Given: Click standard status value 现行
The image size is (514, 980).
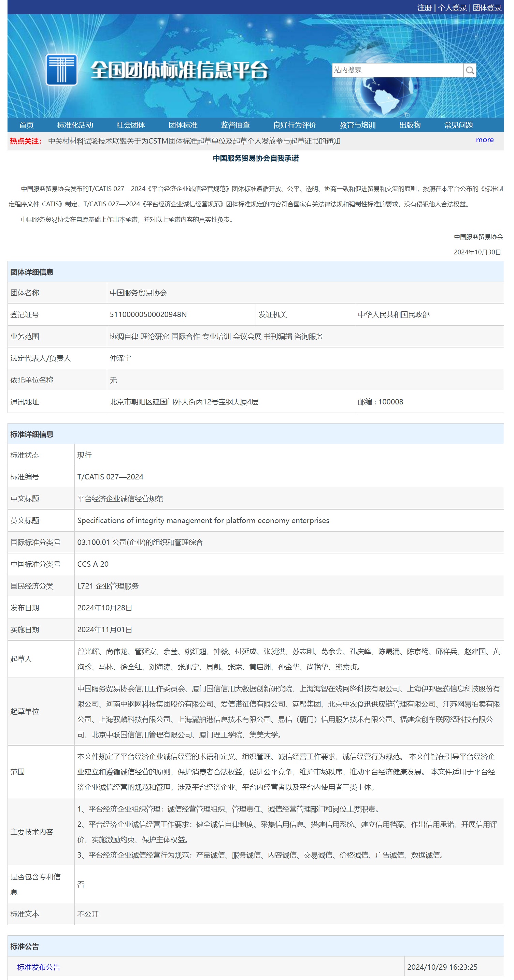Looking at the screenshot, I should [85, 455].
